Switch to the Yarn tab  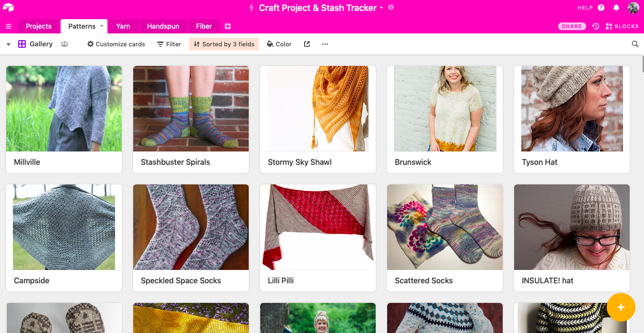point(123,26)
